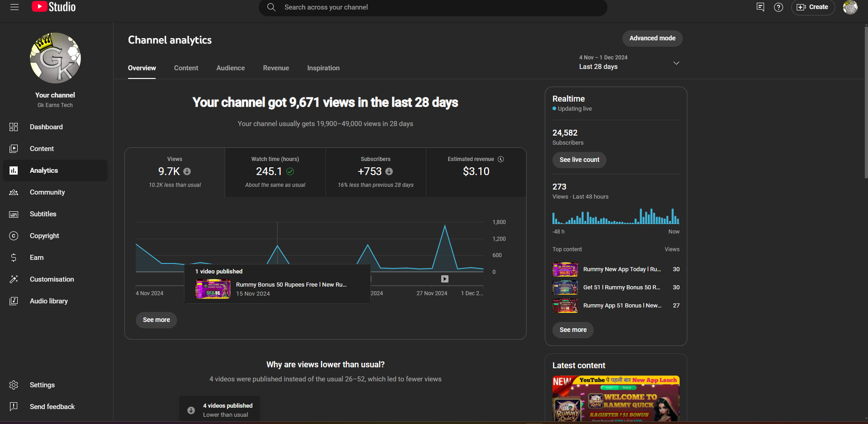Click the Earn dollar icon
This screenshot has height=424, width=868.
point(14,258)
